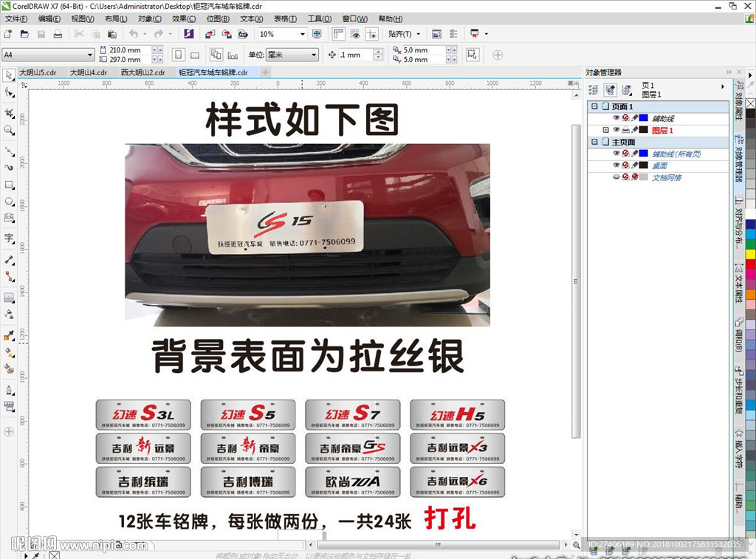The width and height of the screenshot is (756, 559).
Task: Click the Export icon in standard toolbar
Action: [226, 34]
